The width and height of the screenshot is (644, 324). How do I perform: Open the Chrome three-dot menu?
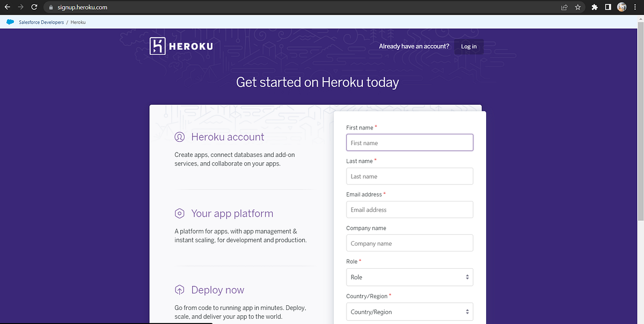click(x=635, y=7)
